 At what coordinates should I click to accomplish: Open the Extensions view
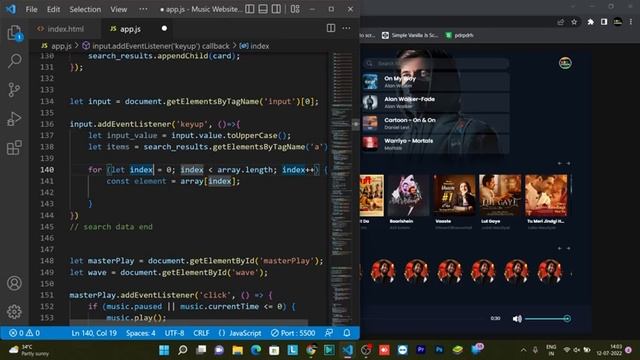point(14,148)
